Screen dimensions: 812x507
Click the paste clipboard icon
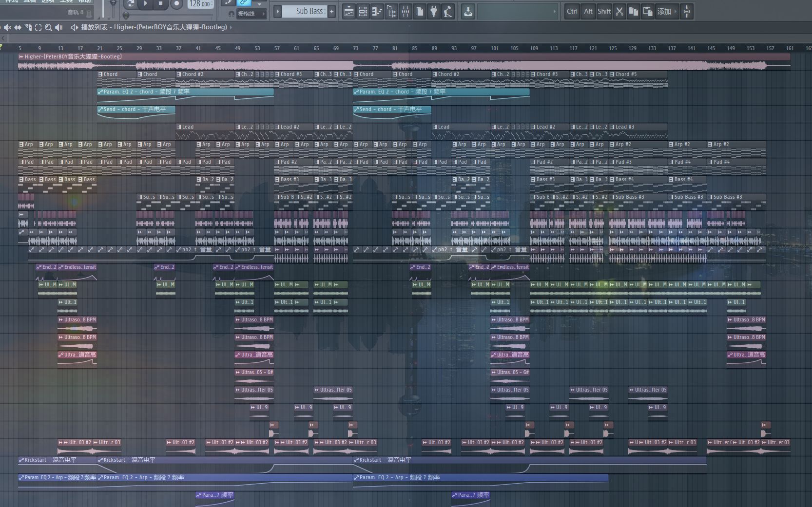tap(648, 11)
